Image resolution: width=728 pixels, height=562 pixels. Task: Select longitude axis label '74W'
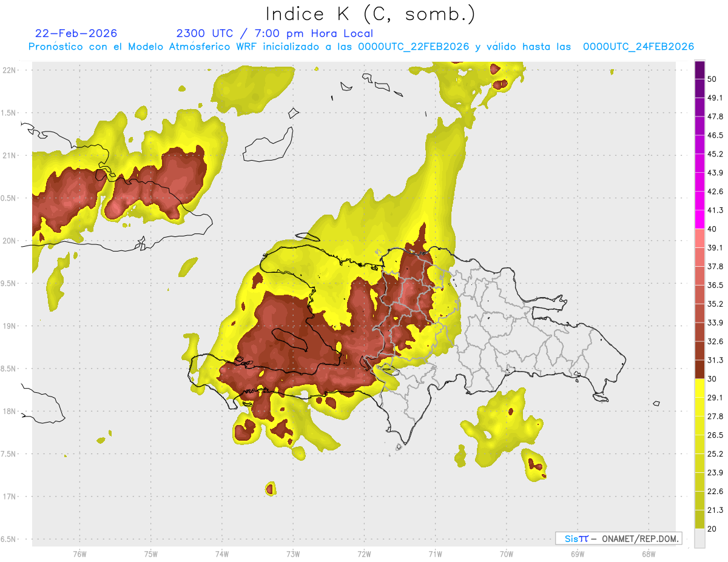[222, 554]
